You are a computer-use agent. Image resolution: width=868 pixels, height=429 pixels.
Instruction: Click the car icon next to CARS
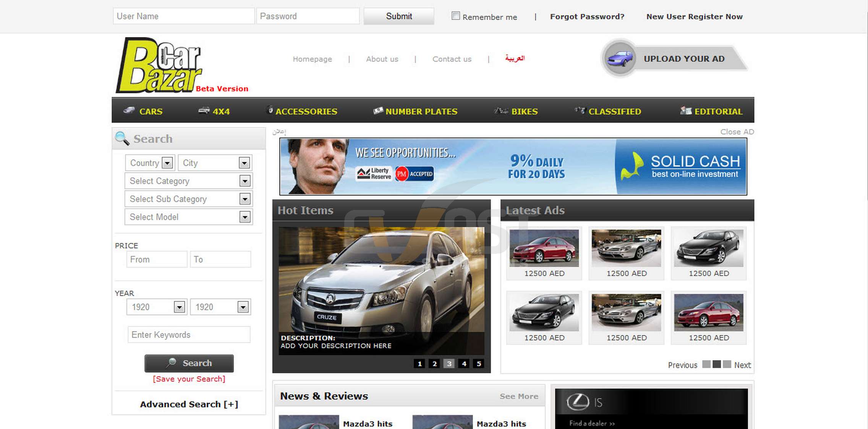click(129, 110)
